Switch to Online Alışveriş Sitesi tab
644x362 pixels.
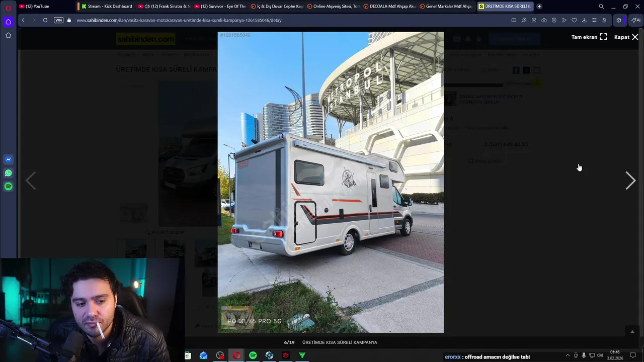(333, 7)
